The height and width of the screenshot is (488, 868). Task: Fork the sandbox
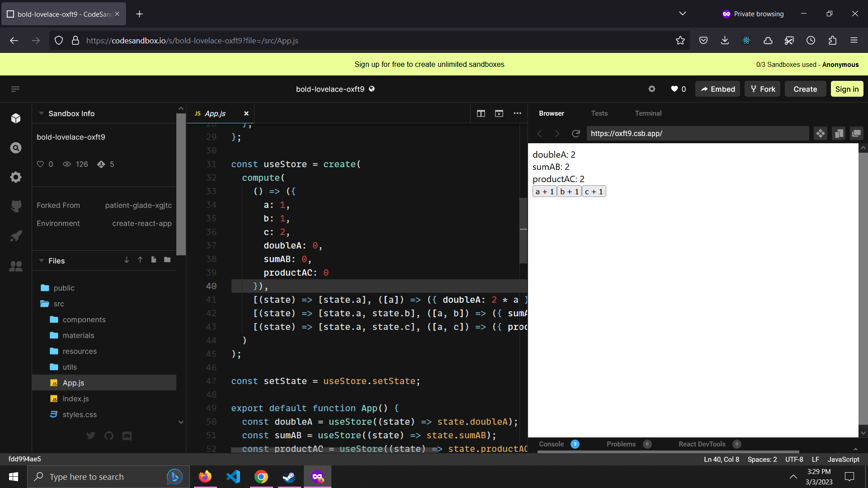pos(762,89)
